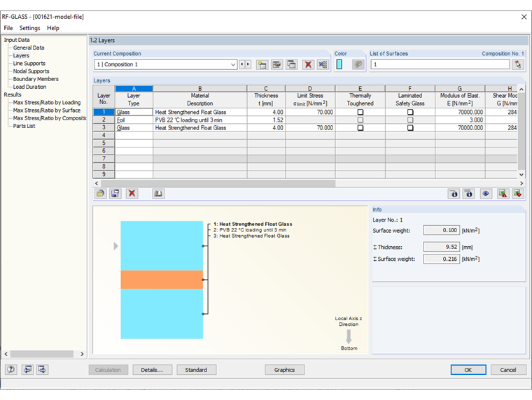Toggle Thermally Toughened for layer 2

pyautogui.click(x=360, y=120)
